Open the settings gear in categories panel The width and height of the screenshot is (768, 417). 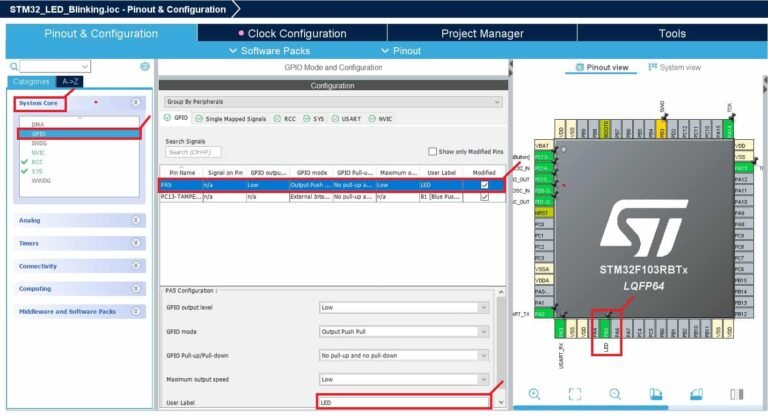point(145,66)
